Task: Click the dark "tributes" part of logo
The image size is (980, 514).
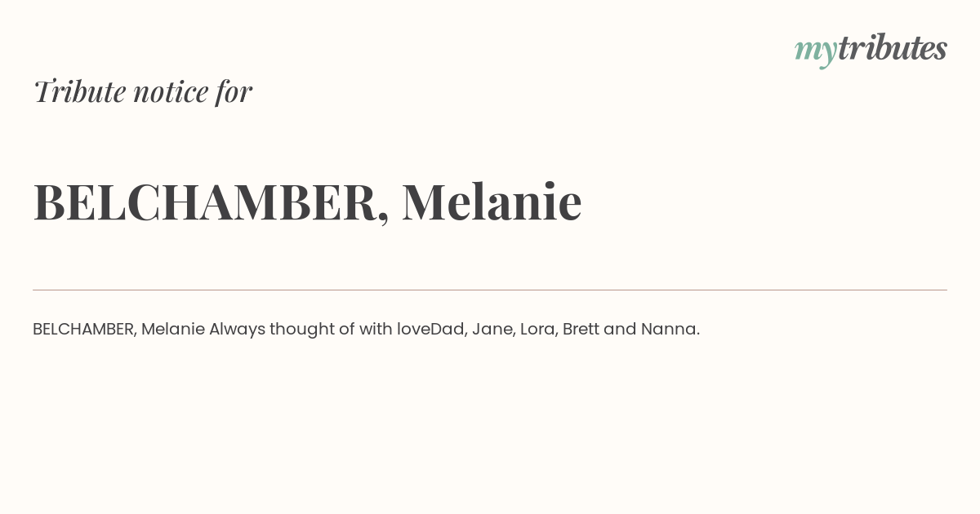Action: (893, 48)
